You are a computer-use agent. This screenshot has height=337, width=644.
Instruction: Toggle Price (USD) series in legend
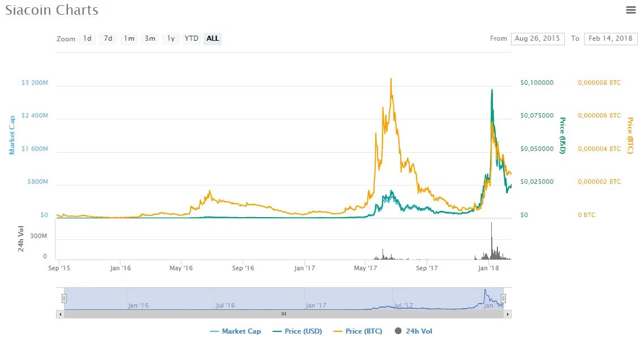(297, 331)
